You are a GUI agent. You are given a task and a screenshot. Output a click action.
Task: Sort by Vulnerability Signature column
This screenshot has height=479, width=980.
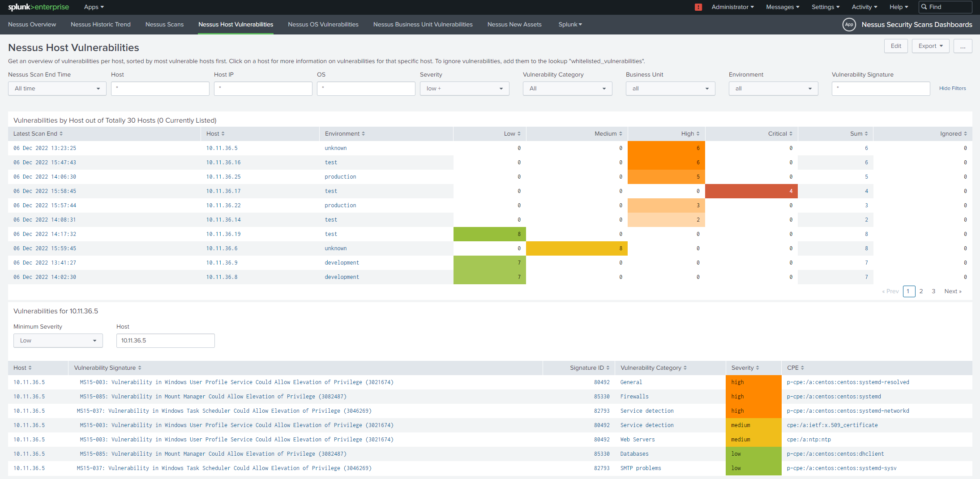107,368
